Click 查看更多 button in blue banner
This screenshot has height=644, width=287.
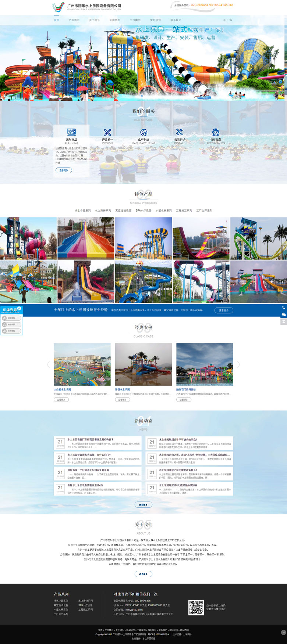coord(224,310)
